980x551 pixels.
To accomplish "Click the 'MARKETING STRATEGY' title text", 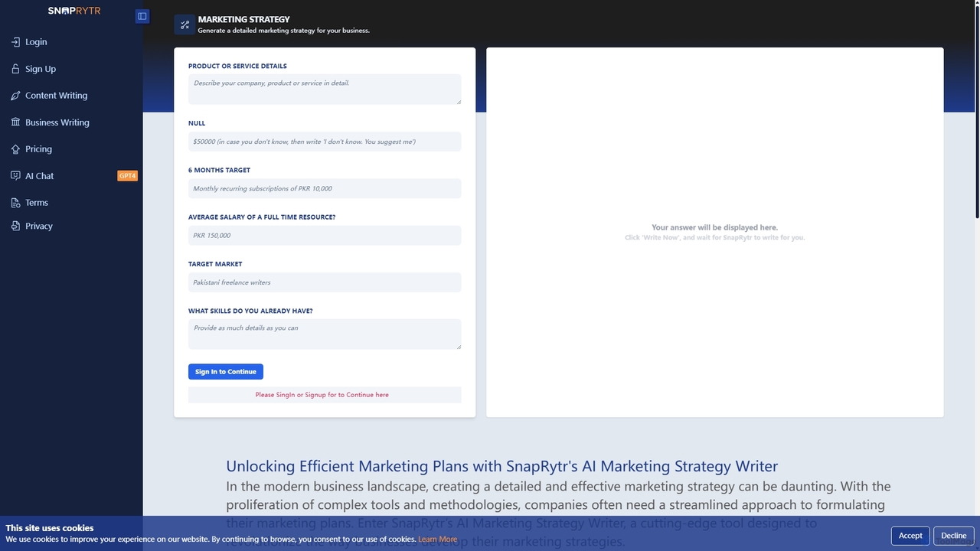I will [x=243, y=20].
